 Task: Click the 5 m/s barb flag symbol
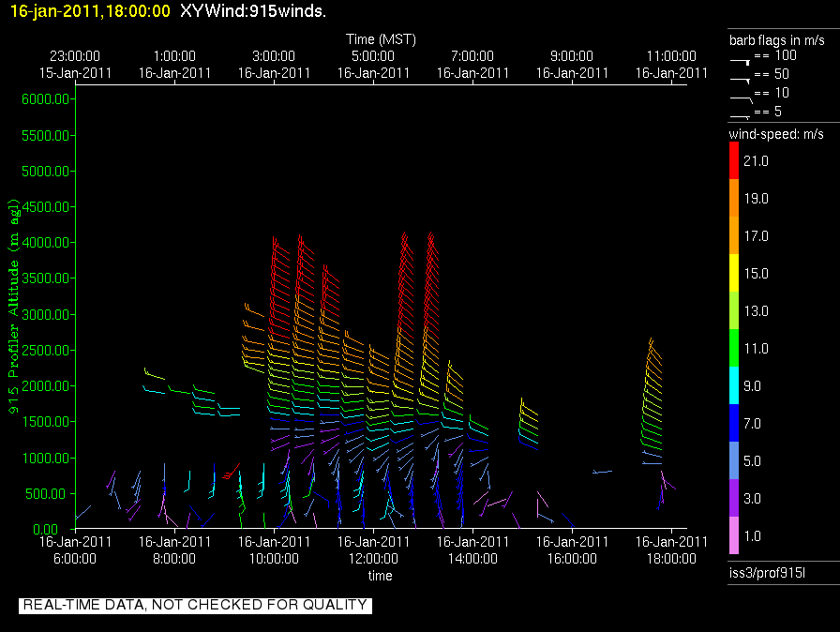(x=741, y=114)
